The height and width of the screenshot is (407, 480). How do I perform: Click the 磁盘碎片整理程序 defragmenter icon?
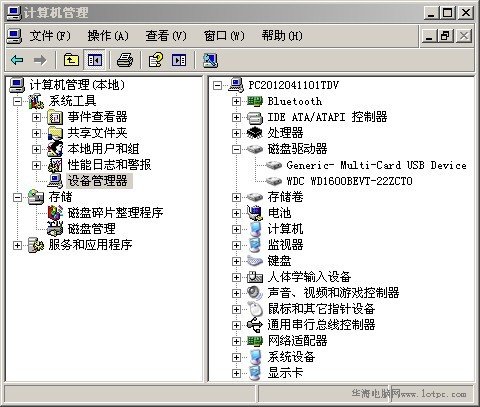(55, 213)
